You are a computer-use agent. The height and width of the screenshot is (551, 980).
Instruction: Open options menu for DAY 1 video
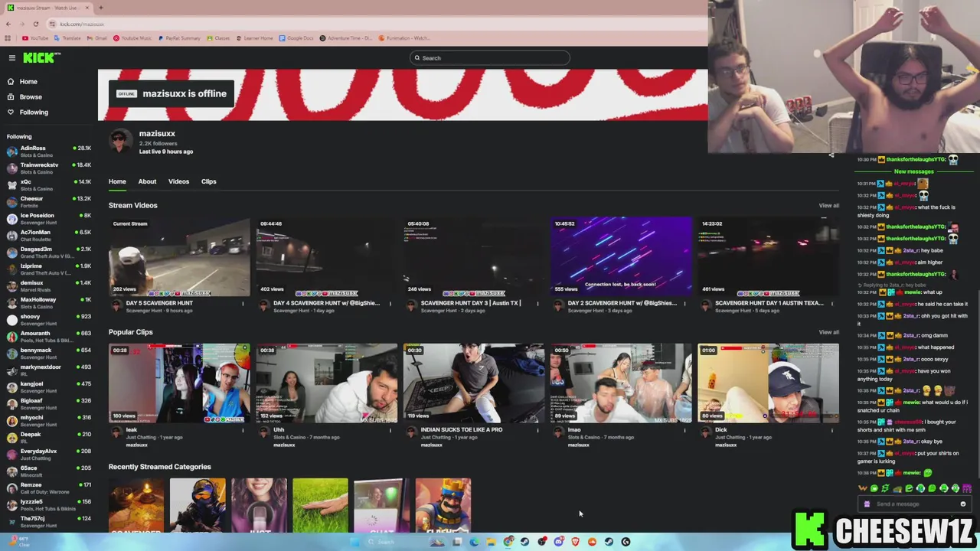(832, 303)
